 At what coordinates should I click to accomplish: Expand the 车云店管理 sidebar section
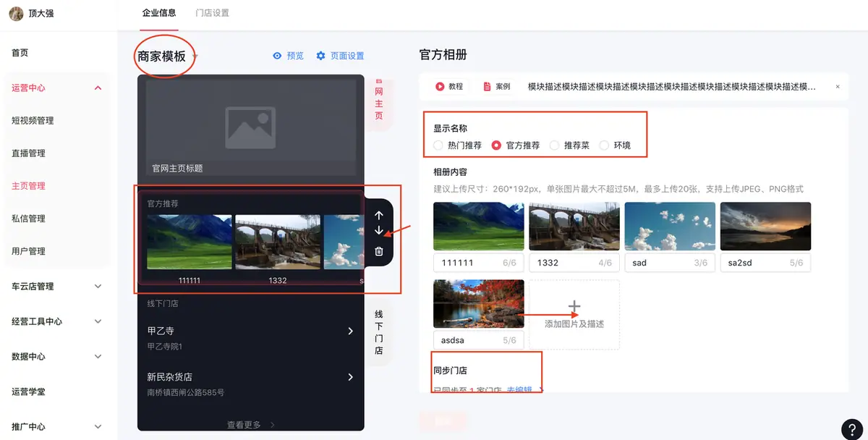click(x=98, y=287)
